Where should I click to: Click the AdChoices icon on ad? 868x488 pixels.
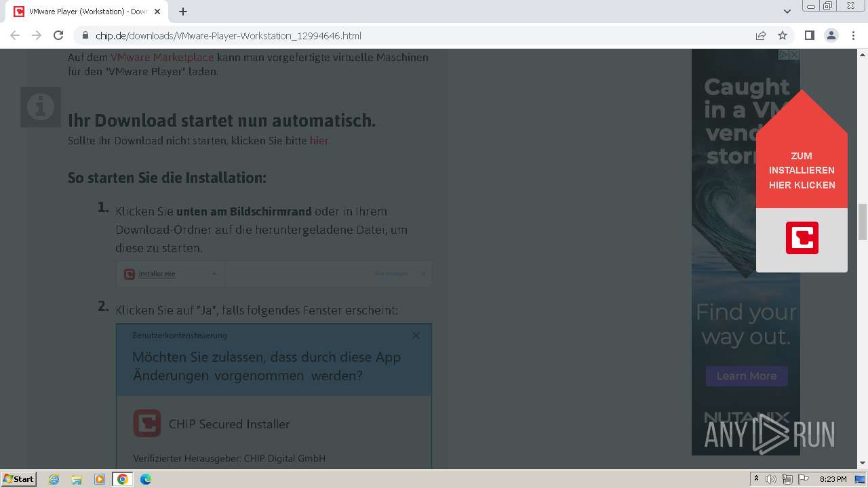pyautogui.click(x=783, y=54)
